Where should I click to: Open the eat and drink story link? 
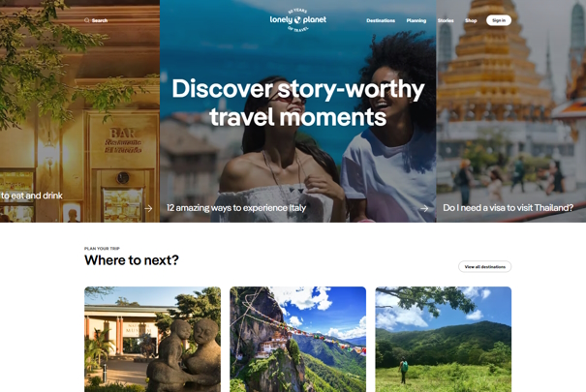31,196
